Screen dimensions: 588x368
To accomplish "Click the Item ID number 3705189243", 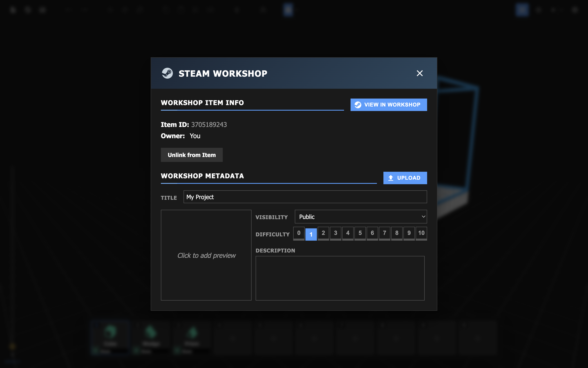I will (x=209, y=125).
